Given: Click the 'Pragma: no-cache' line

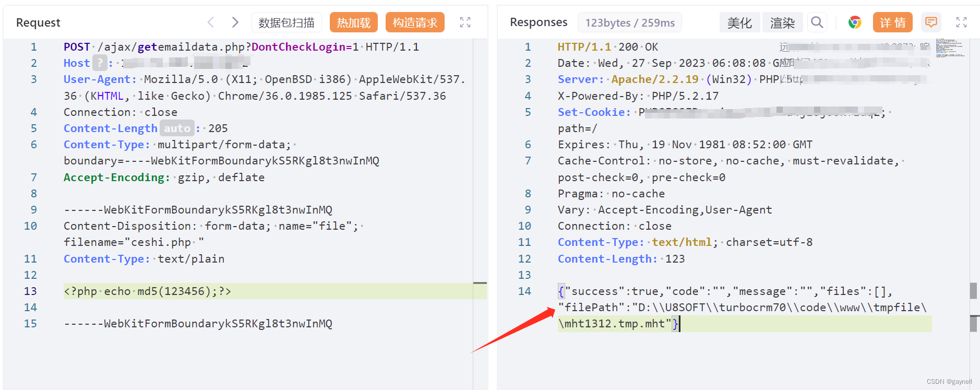Looking at the screenshot, I should point(612,193).
